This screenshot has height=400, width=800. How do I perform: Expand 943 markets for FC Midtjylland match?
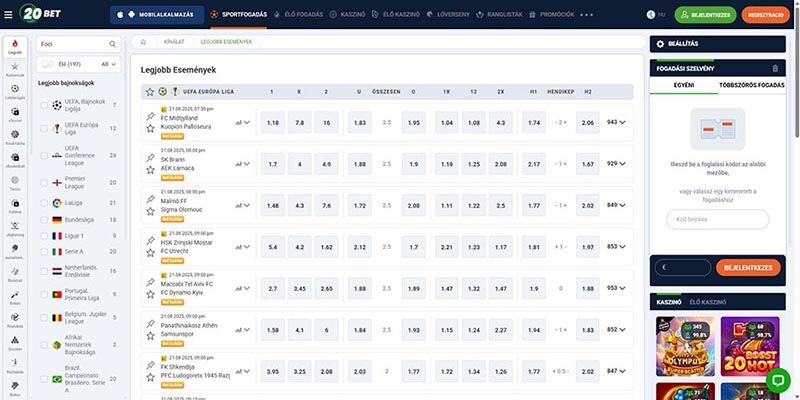(x=616, y=122)
